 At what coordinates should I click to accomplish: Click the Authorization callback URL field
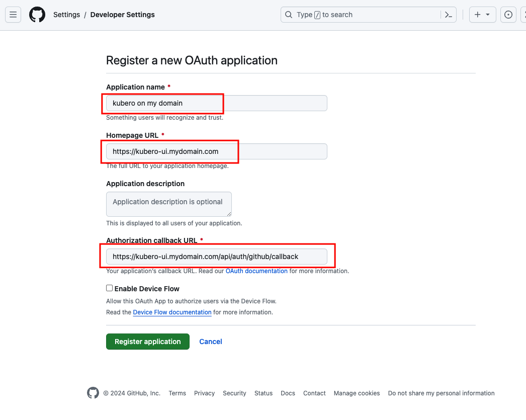tap(217, 257)
